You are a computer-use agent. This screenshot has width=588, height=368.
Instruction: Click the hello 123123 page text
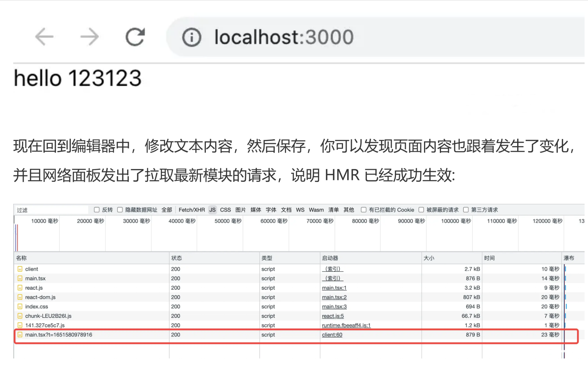[78, 78]
